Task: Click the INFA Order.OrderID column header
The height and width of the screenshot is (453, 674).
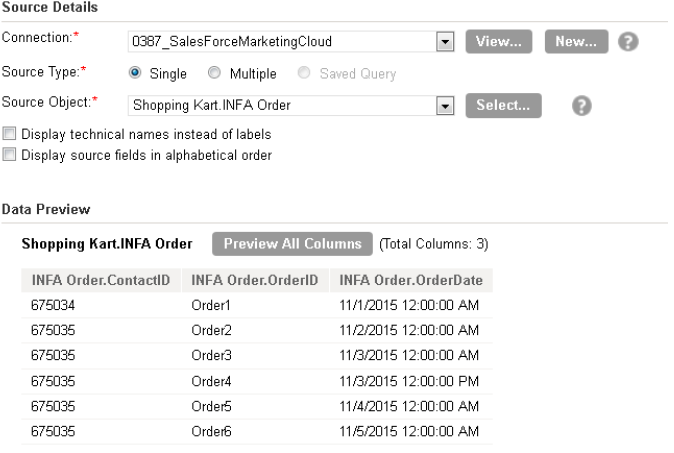Action: (x=255, y=280)
